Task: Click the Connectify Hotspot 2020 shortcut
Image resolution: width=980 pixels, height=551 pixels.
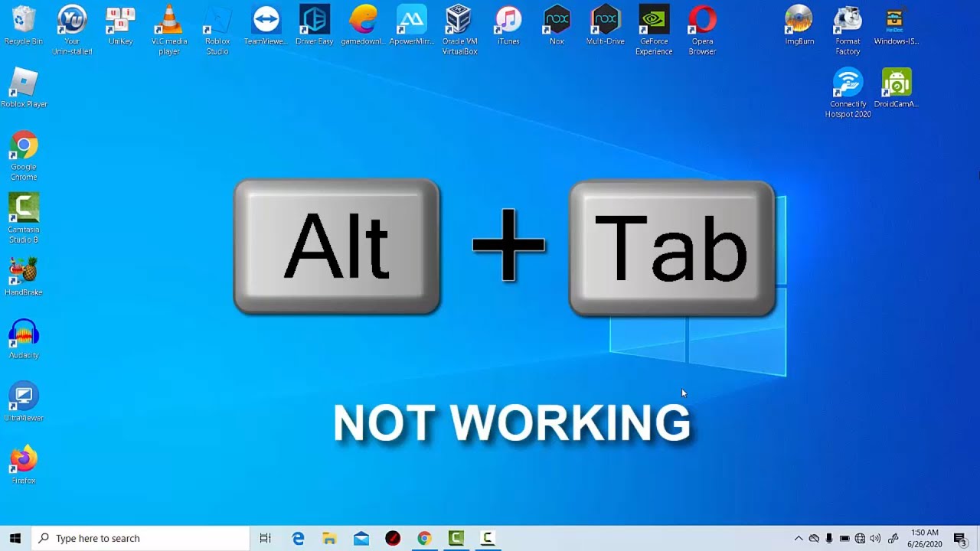Action: click(x=848, y=84)
